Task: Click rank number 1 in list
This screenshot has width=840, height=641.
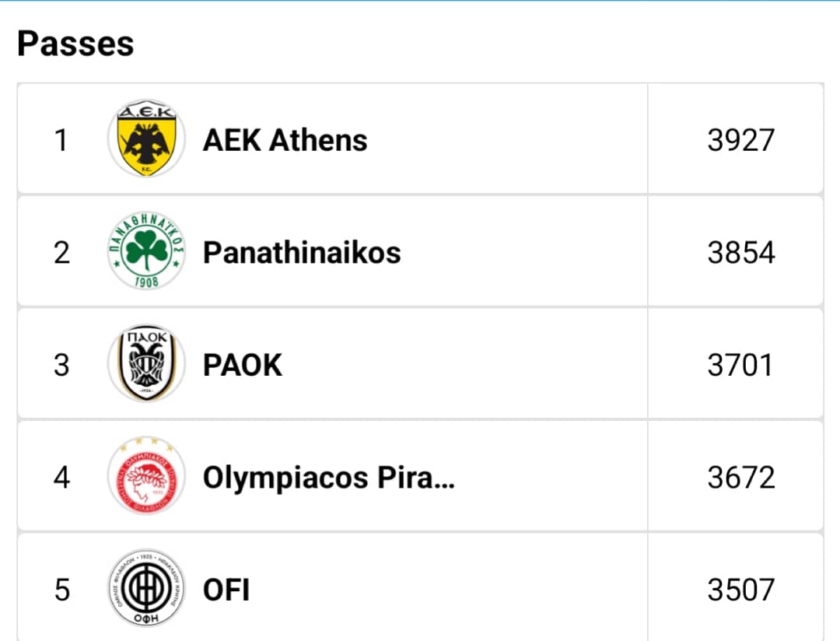Action: 61,141
